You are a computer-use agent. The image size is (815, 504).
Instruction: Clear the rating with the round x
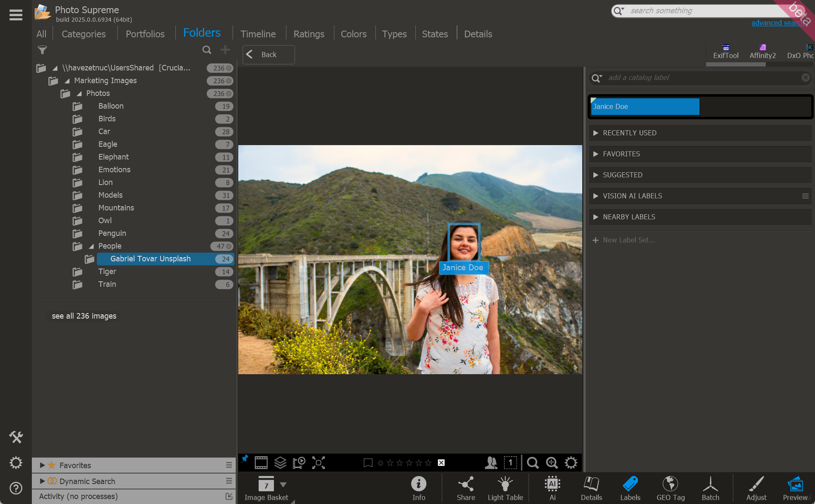[x=380, y=463]
